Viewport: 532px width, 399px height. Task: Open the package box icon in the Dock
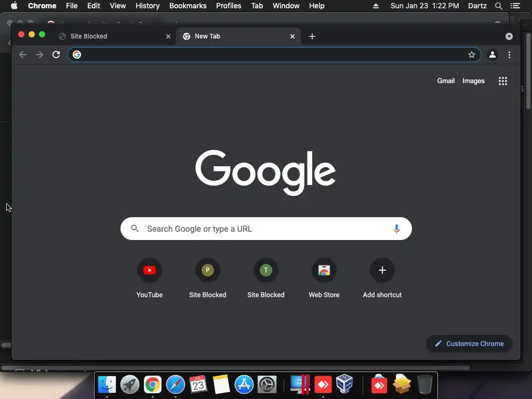click(402, 384)
